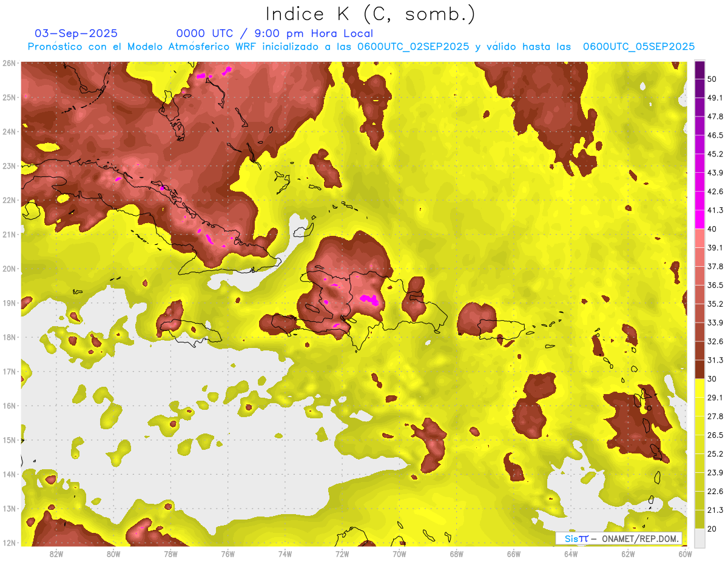The width and height of the screenshot is (728, 562).
Task: Select the 22N latitude tick label
Action: (x=8, y=200)
